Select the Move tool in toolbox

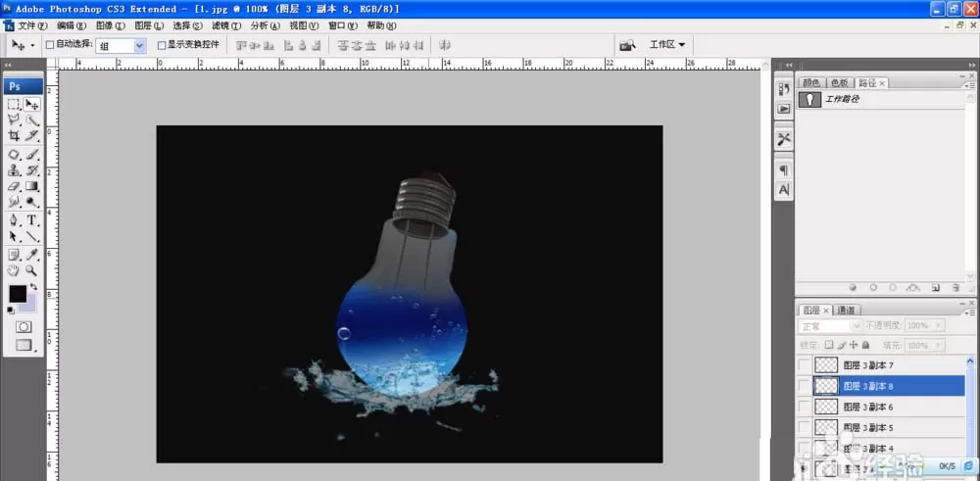[32, 104]
